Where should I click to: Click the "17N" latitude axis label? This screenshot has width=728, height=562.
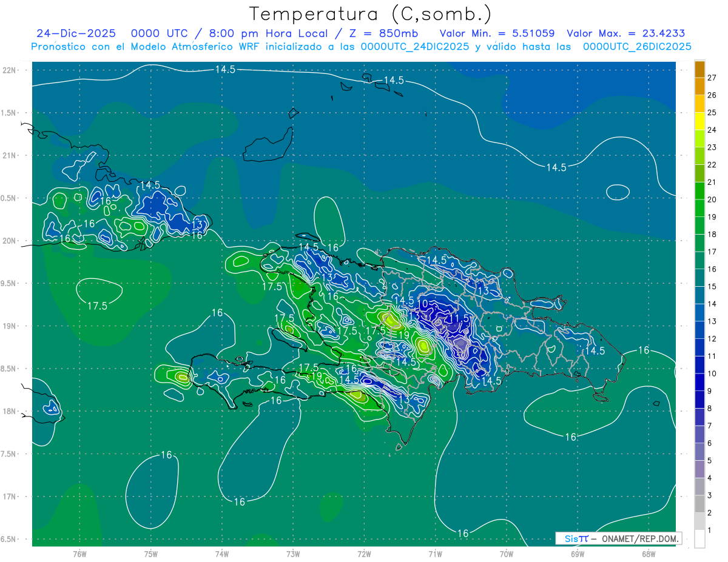click(x=10, y=497)
